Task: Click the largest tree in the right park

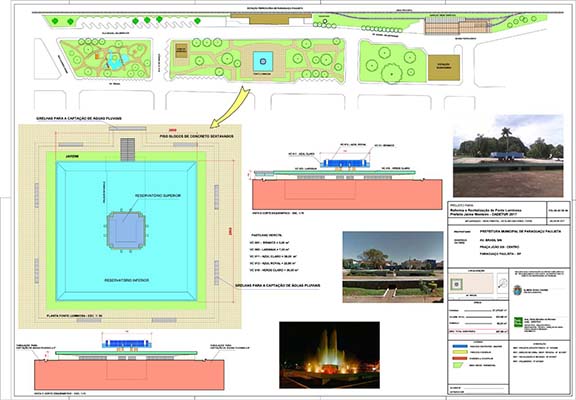Action: tap(392, 74)
